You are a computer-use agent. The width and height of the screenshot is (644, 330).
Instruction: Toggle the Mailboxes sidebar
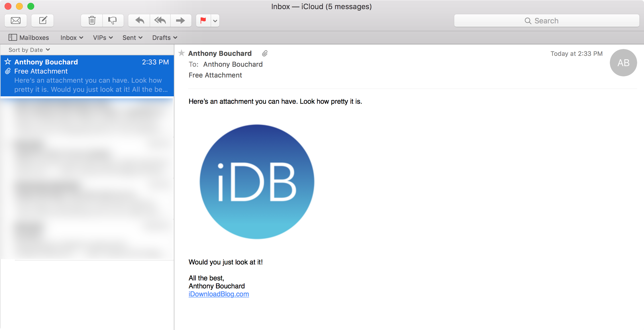tap(28, 37)
